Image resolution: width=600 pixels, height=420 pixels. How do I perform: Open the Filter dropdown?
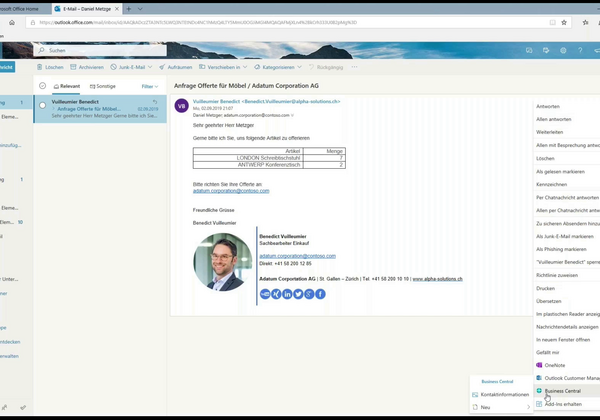click(150, 86)
